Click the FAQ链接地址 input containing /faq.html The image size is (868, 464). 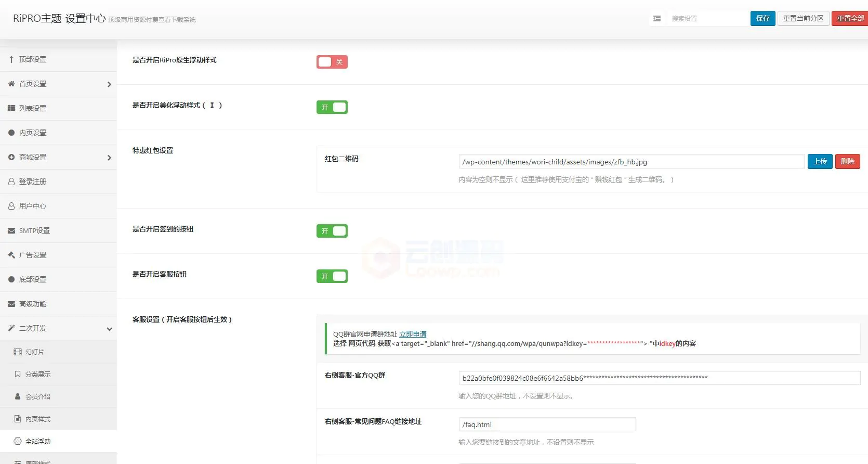click(547, 424)
